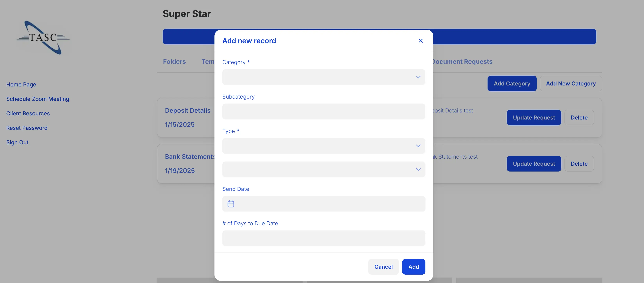Delete the Bank Statements request
Image resolution: width=644 pixels, height=283 pixels.
tap(579, 164)
